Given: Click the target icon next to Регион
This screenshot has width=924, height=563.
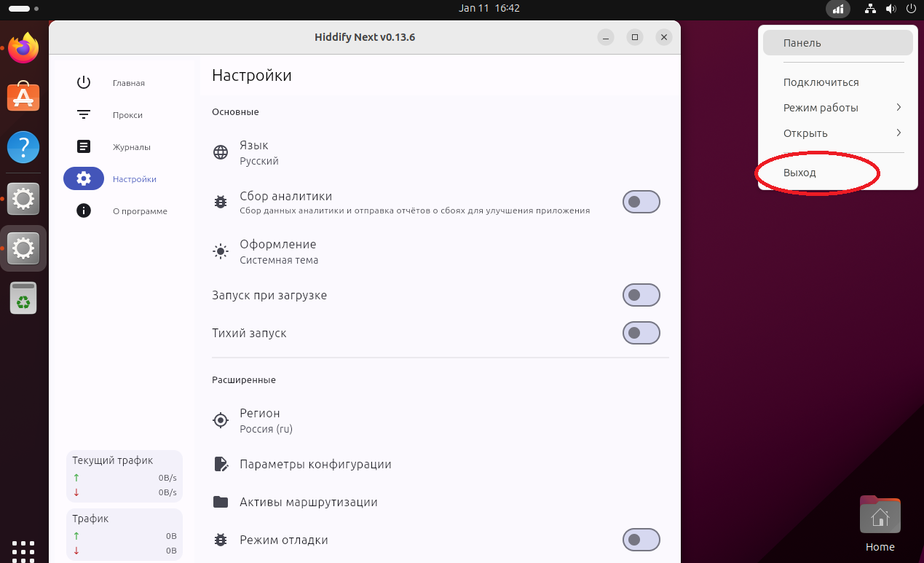Looking at the screenshot, I should pos(221,420).
